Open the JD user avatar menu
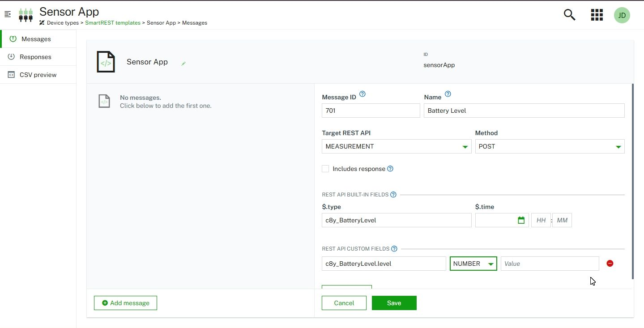Image resolution: width=644 pixels, height=328 pixels. (x=622, y=15)
